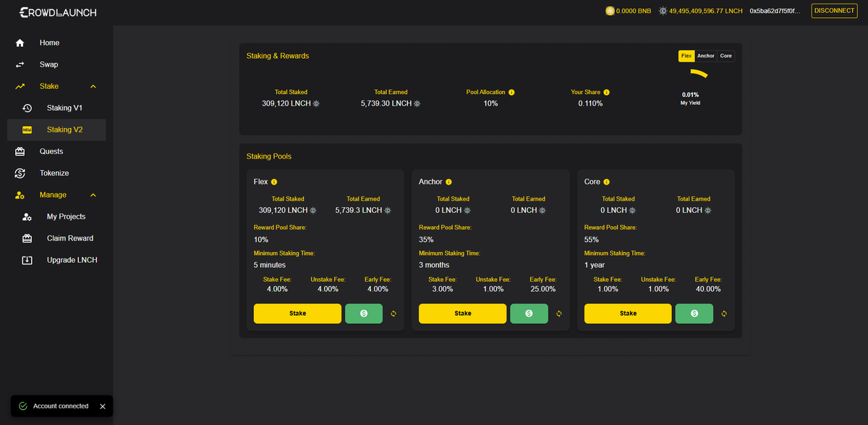
Task: Click the Anchor 3 months staking time
Action: 434,265
